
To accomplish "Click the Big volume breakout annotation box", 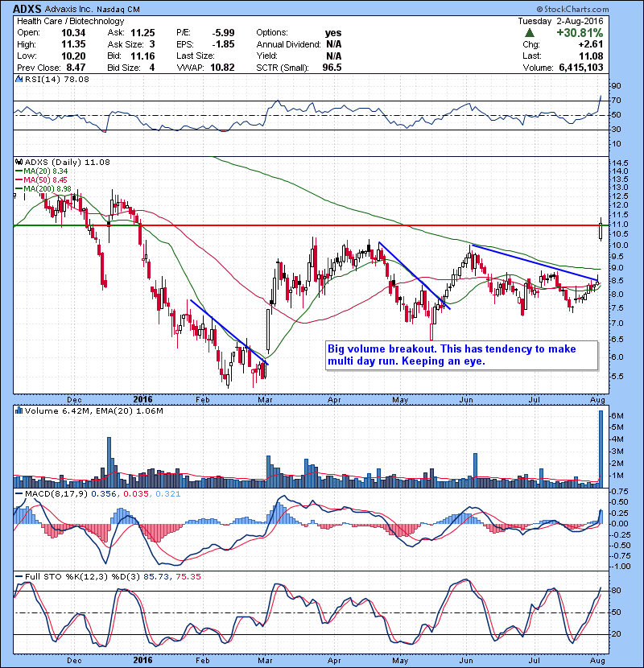I will [461, 355].
